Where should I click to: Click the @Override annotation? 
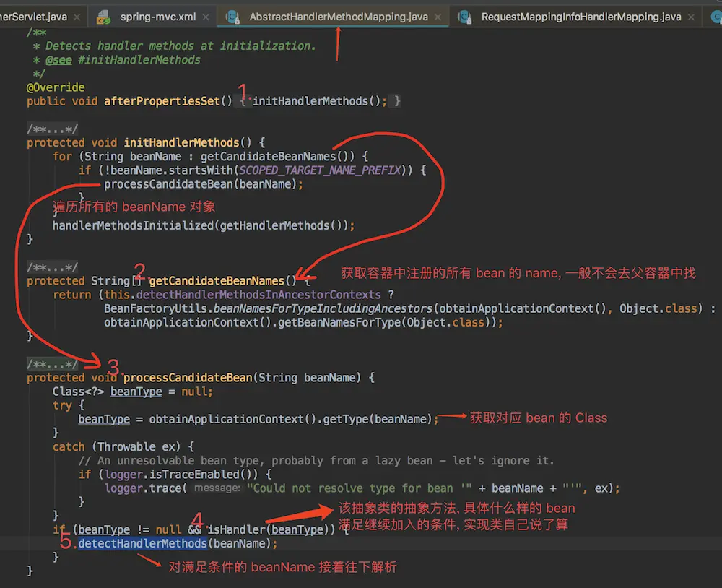[x=56, y=87]
